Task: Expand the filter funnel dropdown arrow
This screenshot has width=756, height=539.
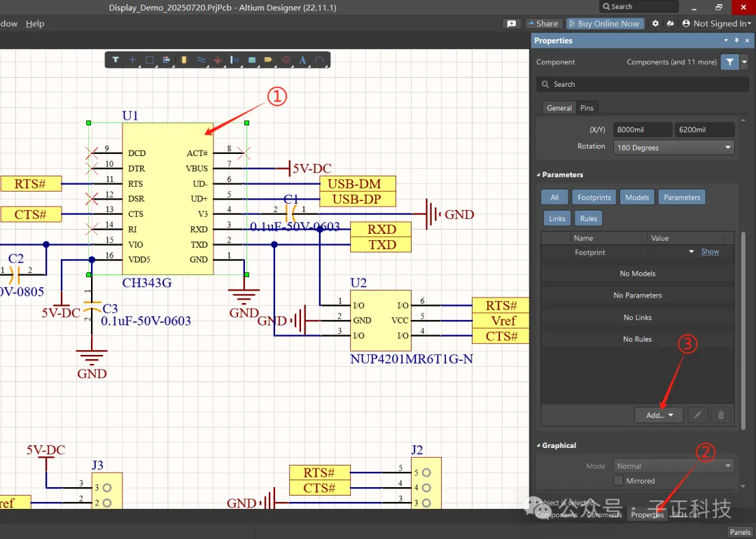Action: 744,62
